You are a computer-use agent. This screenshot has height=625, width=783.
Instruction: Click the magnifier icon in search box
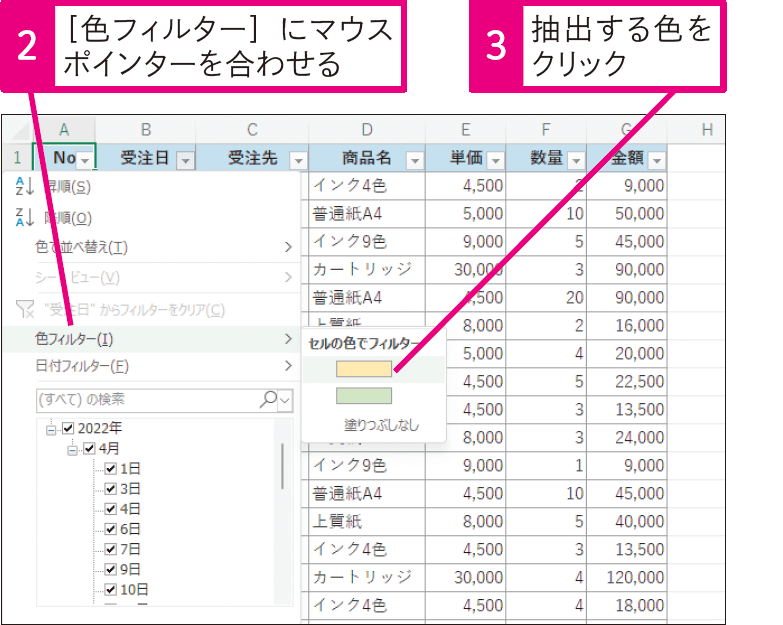(268, 399)
